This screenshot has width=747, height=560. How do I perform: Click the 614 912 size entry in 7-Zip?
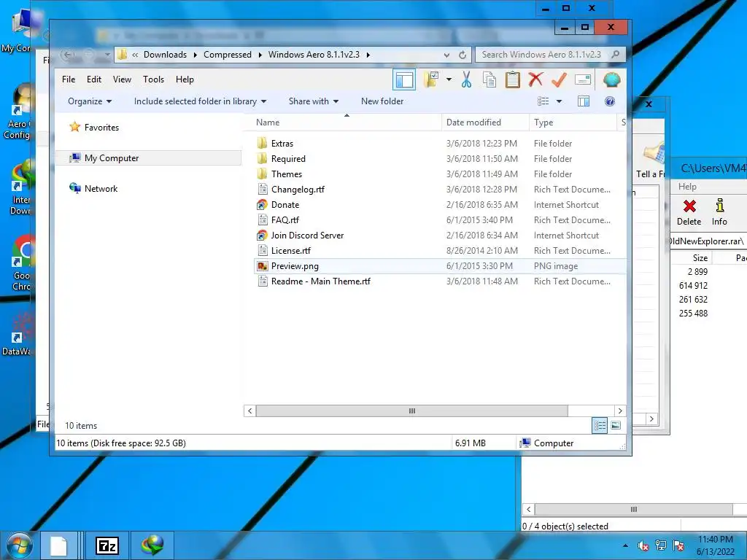[x=693, y=286]
